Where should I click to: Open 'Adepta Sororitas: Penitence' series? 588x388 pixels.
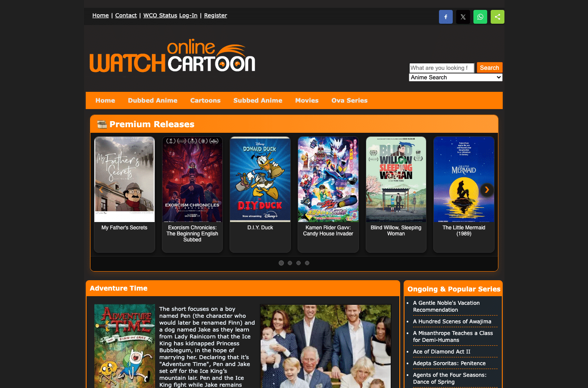click(x=449, y=363)
